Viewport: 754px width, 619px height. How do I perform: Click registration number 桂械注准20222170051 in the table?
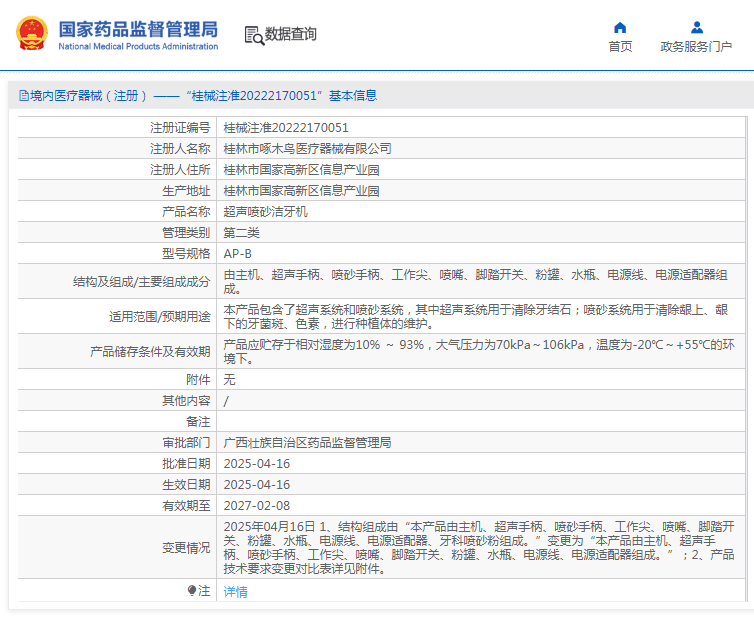pos(286,127)
